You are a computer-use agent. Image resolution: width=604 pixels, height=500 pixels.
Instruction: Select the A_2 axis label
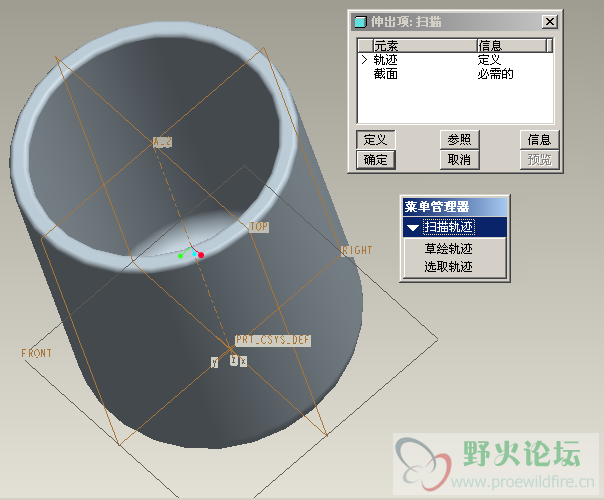162,142
